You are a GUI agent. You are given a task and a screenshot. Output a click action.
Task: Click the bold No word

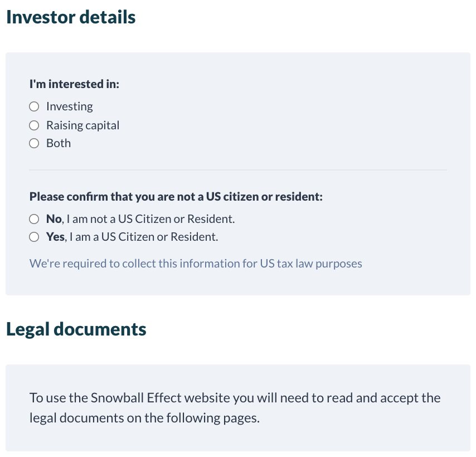[x=54, y=219]
